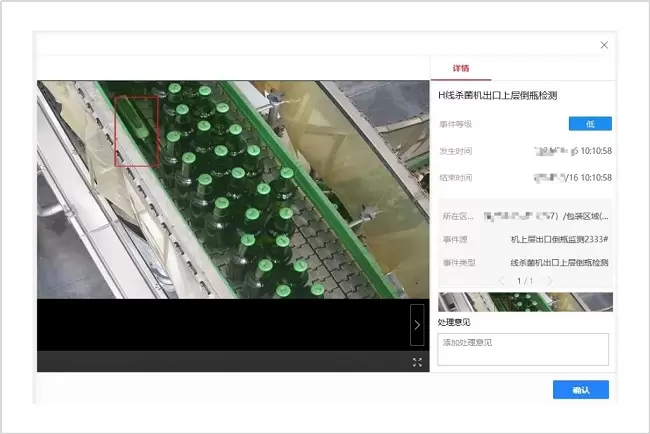650x434 pixels.
Task: Click the 添加处理意见 comment input box
Action: point(523,349)
